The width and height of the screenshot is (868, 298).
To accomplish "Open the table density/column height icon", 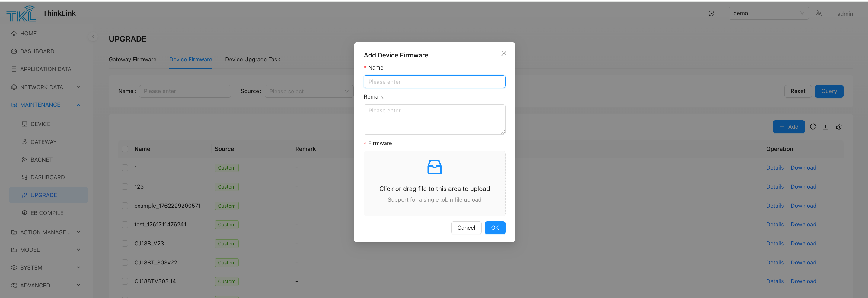I will point(825,127).
